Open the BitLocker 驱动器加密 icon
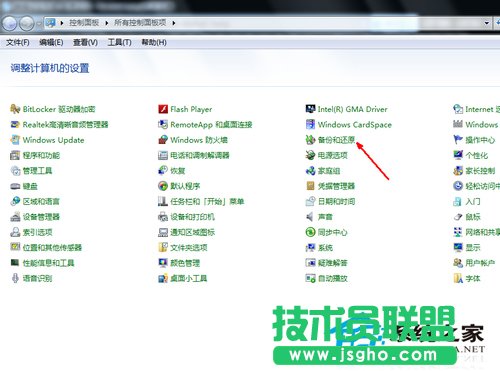This screenshot has width=500, height=371. pyautogui.click(x=15, y=109)
